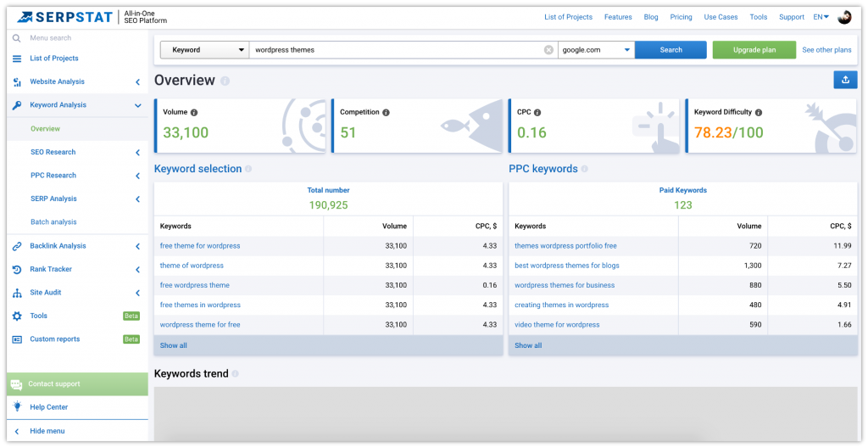868x448 pixels.
Task: Open the 'theme of wordpress' keyword link
Action: pos(192,266)
